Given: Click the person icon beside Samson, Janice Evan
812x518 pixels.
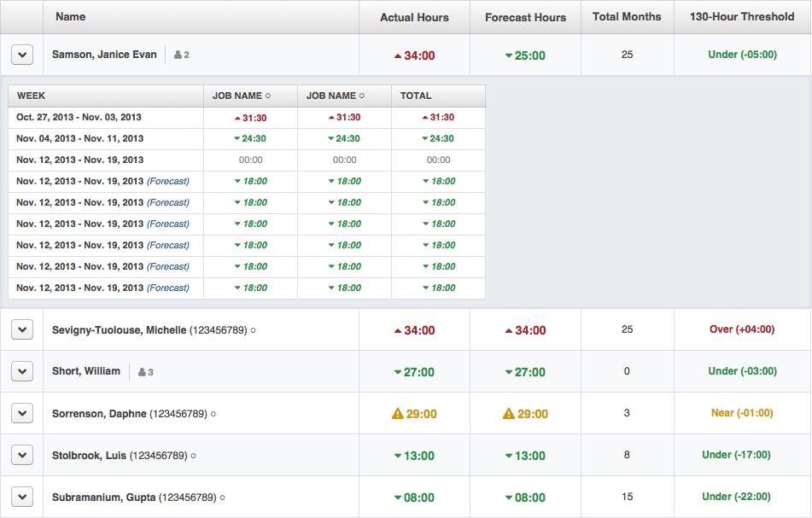Looking at the screenshot, I should point(178,55).
